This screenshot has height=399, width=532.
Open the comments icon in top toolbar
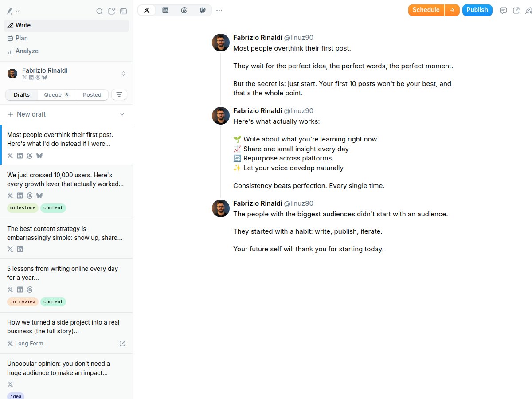click(503, 10)
